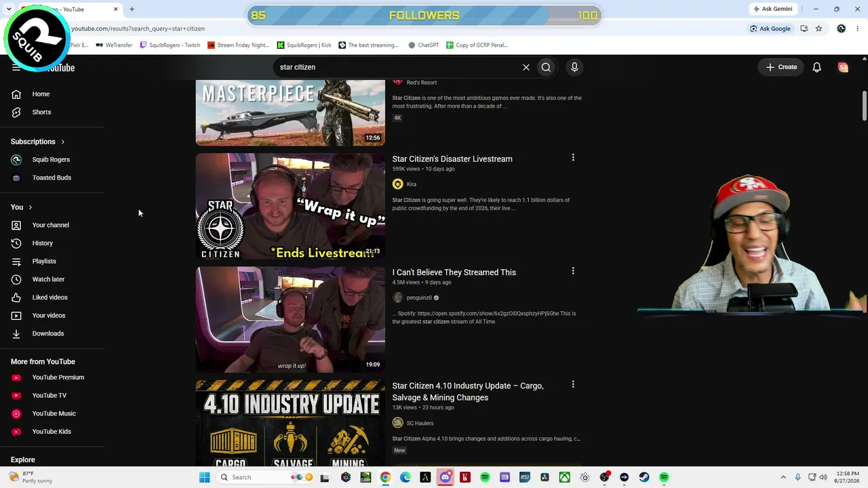
Task: Open the Stream Friday Night bookmark
Action: pos(238,45)
